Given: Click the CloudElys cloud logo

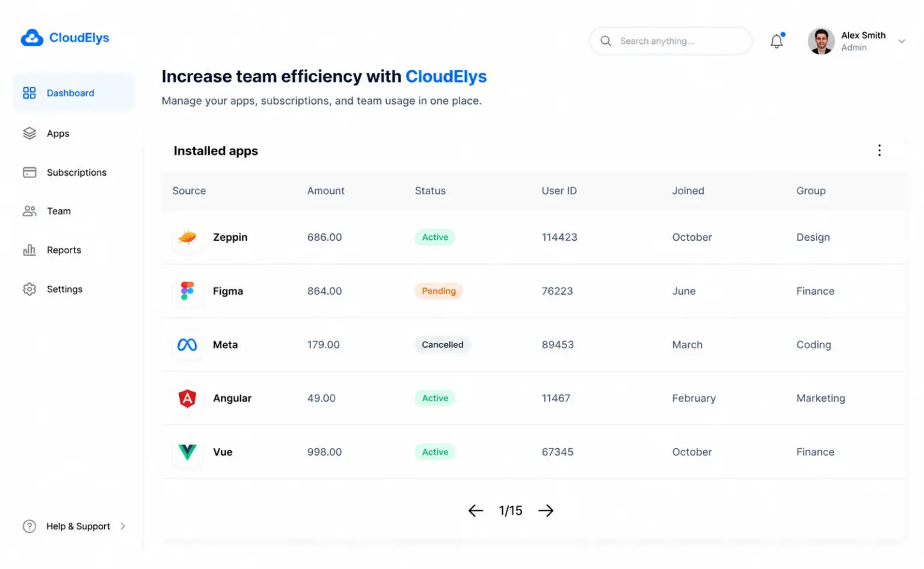Looking at the screenshot, I should click(32, 38).
